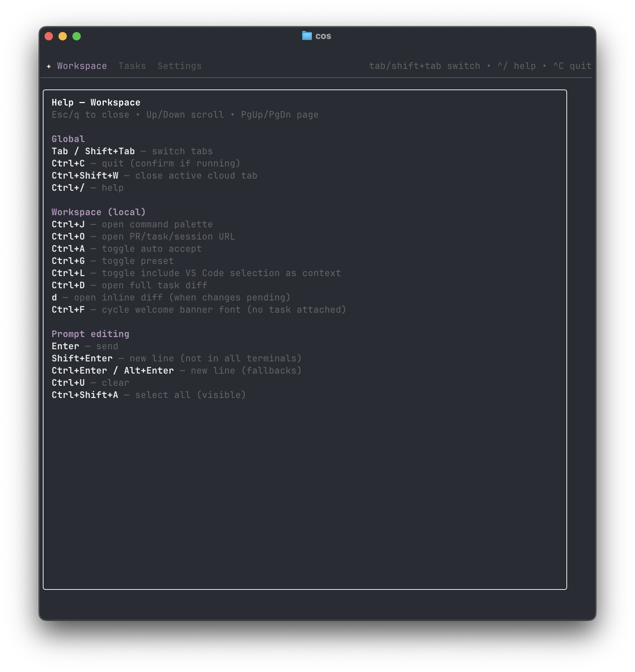Click the "Prompt editing" section header
635x672 pixels.
[91, 334]
